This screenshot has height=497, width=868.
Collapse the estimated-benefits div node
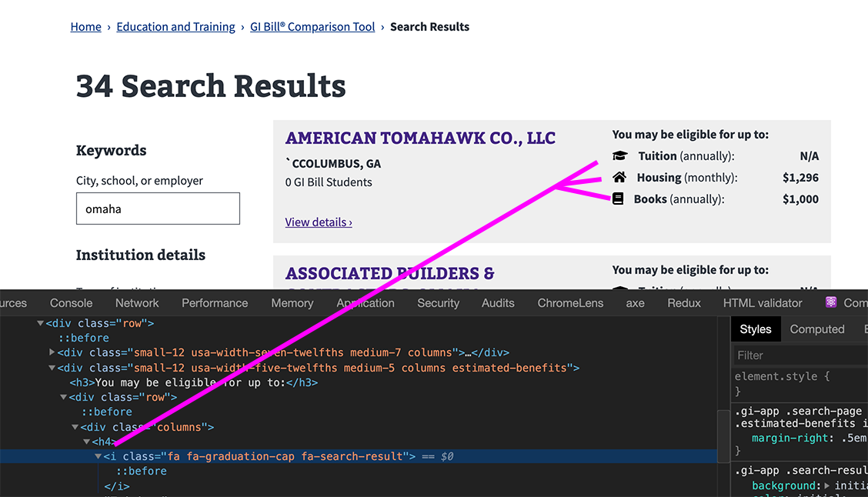[x=52, y=368]
